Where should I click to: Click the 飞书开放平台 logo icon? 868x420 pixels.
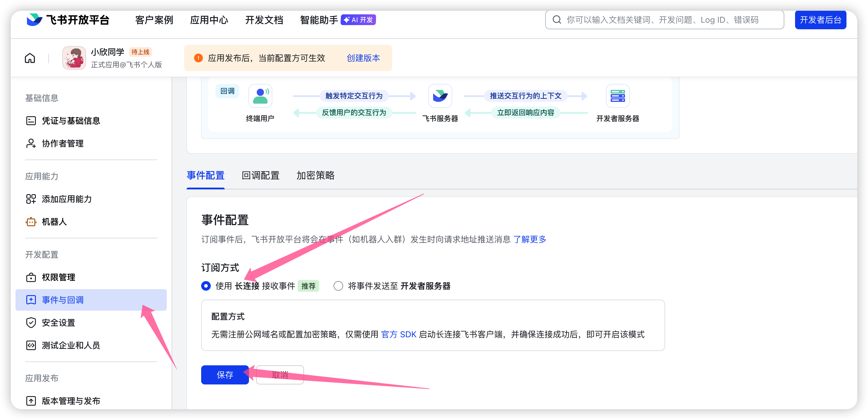(x=34, y=20)
